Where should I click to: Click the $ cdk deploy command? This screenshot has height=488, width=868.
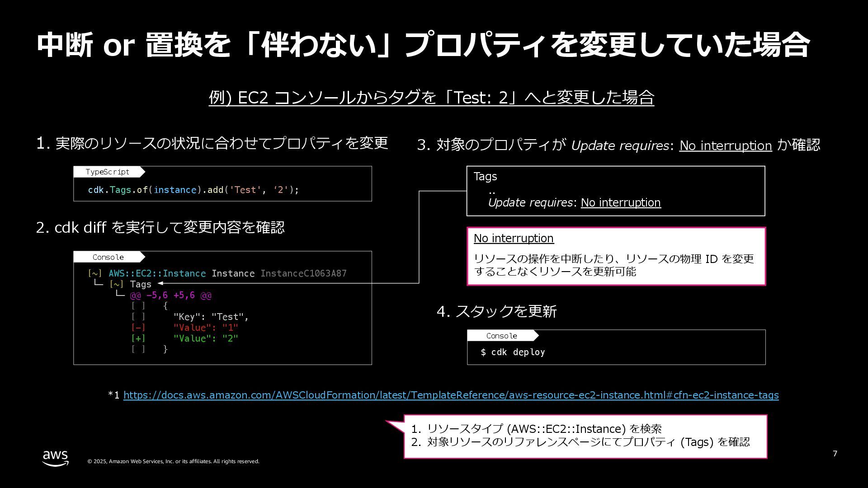pos(513,352)
